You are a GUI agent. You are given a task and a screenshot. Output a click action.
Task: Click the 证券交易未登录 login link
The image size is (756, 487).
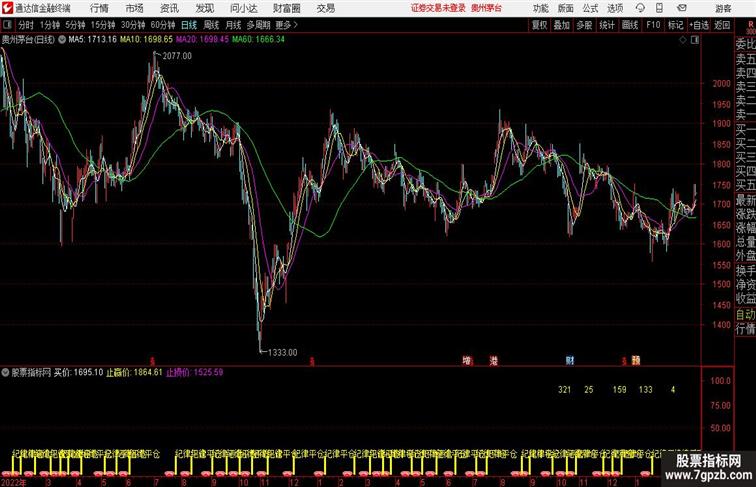pos(438,8)
